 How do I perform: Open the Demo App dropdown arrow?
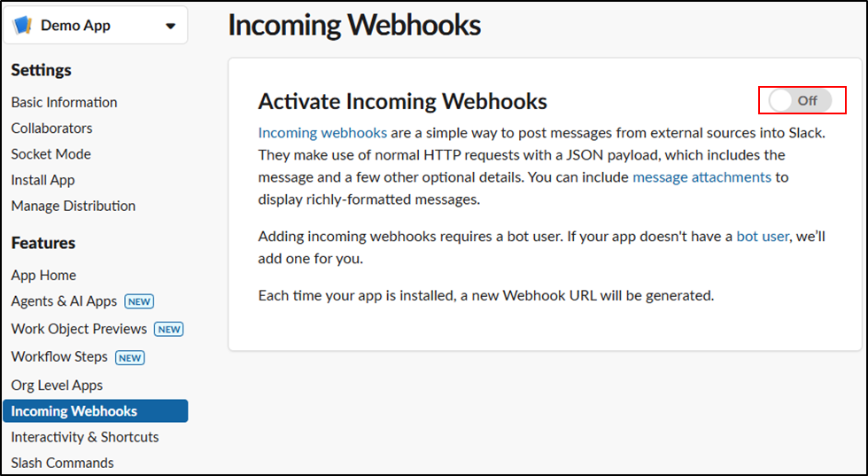click(170, 26)
